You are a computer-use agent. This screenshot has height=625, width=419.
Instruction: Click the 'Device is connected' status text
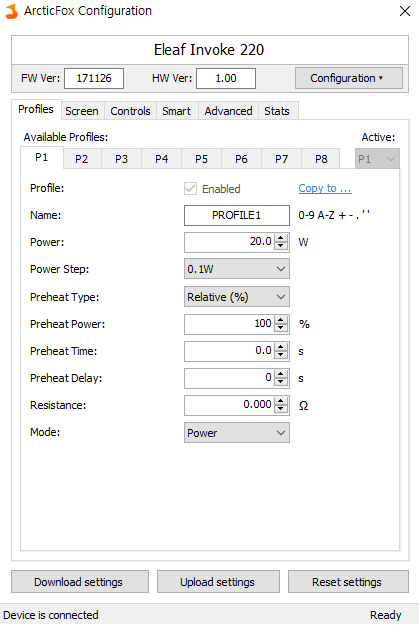pos(51,615)
